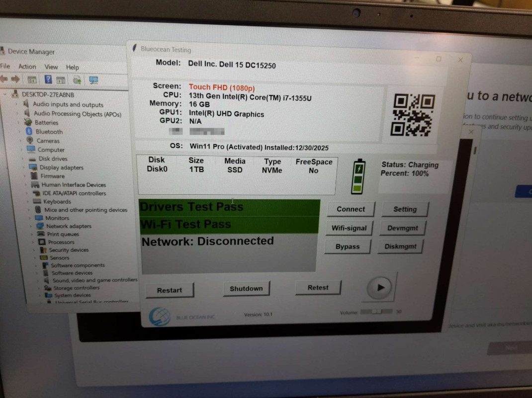
Task: Click the Processors category icon
Action: point(42,241)
